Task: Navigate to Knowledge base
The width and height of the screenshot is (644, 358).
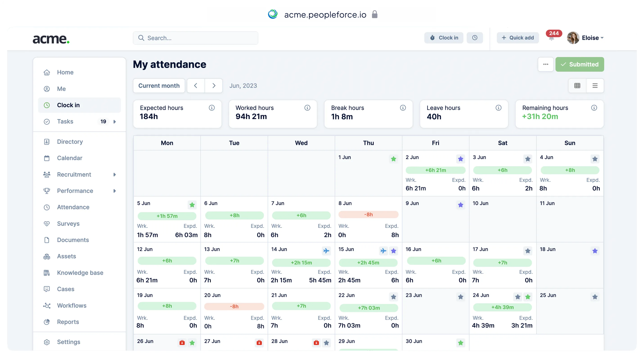Action: (x=80, y=273)
